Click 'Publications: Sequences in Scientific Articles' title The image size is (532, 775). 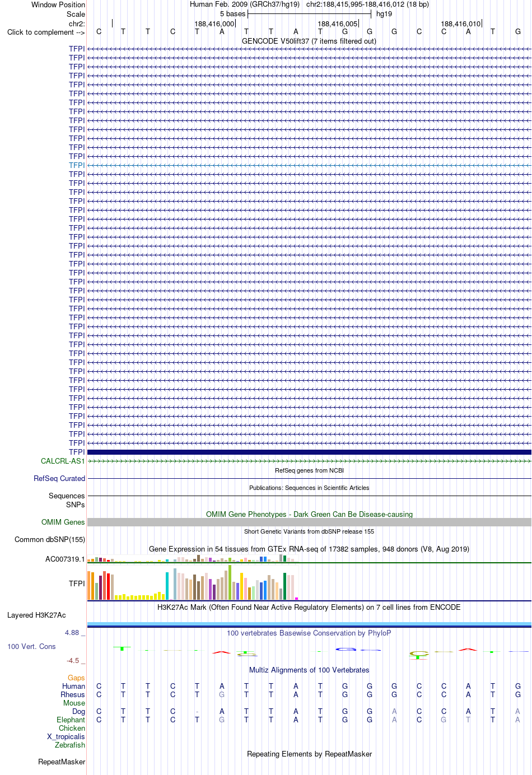click(309, 488)
